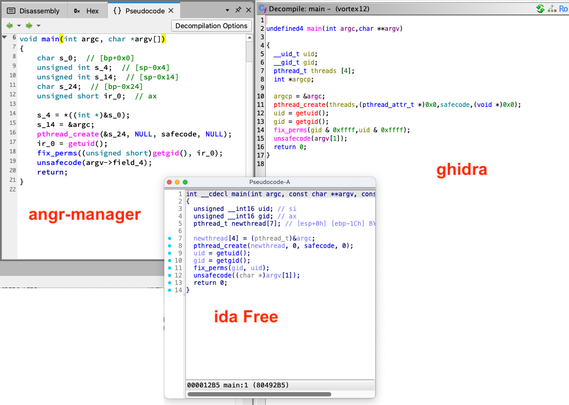Image resolution: width=569 pixels, height=405 pixels.
Task: Toggle the breakpoint dot at IDA line 9
Action: [169, 253]
